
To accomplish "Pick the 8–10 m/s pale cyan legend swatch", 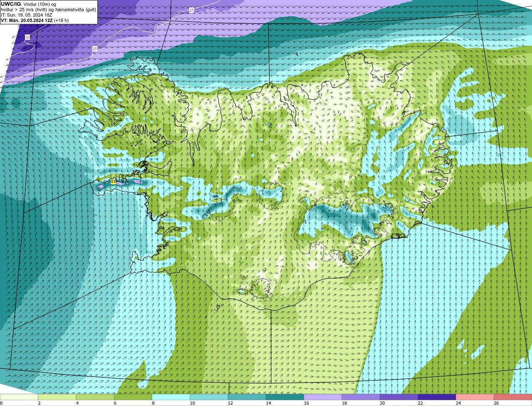I will point(171,397).
